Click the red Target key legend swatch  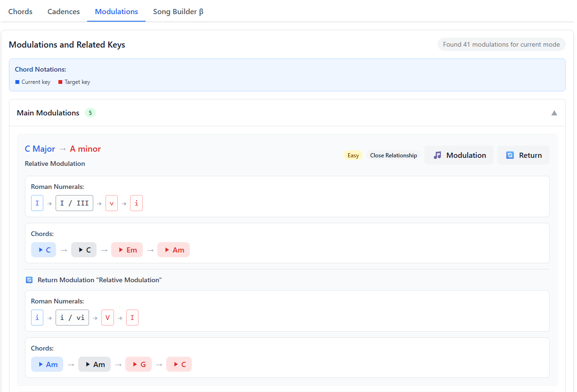(60, 82)
